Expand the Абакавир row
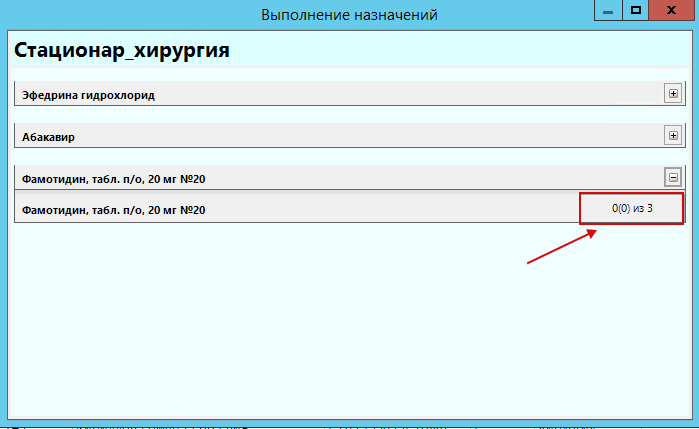Image resolution: width=699 pixels, height=429 pixels. tap(673, 135)
